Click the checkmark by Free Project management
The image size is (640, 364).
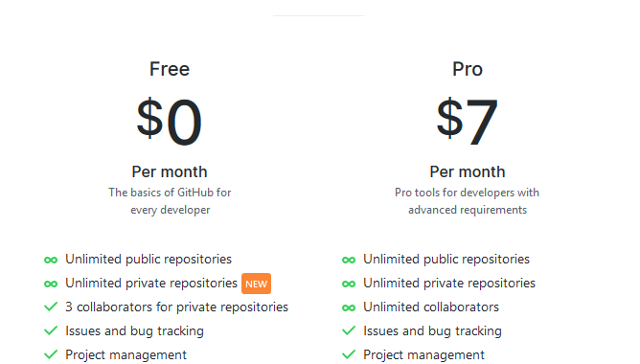point(51,354)
